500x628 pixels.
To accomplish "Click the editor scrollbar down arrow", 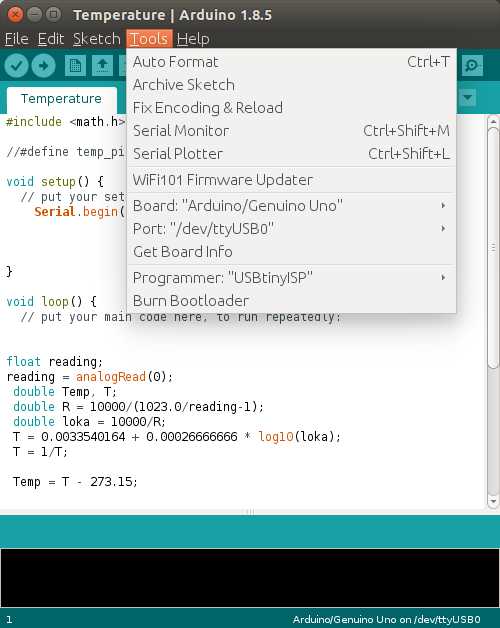I will click(493, 501).
